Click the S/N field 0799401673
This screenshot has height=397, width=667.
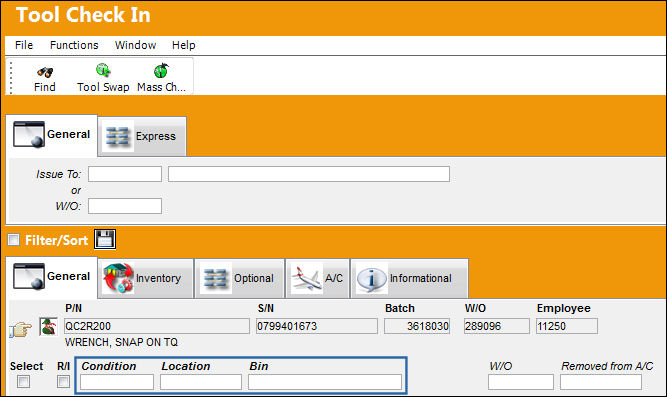(317, 326)
